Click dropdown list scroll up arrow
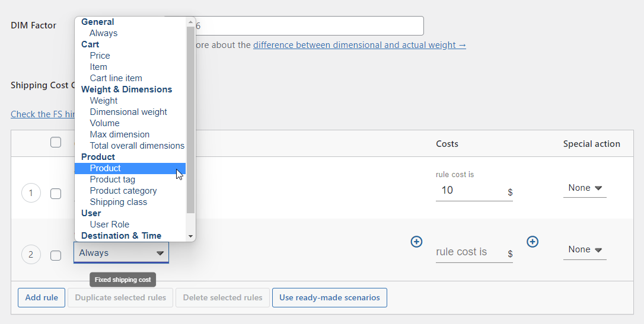Image resolution: width=644 pixels, height=324 pixels. tap(190, 22)
